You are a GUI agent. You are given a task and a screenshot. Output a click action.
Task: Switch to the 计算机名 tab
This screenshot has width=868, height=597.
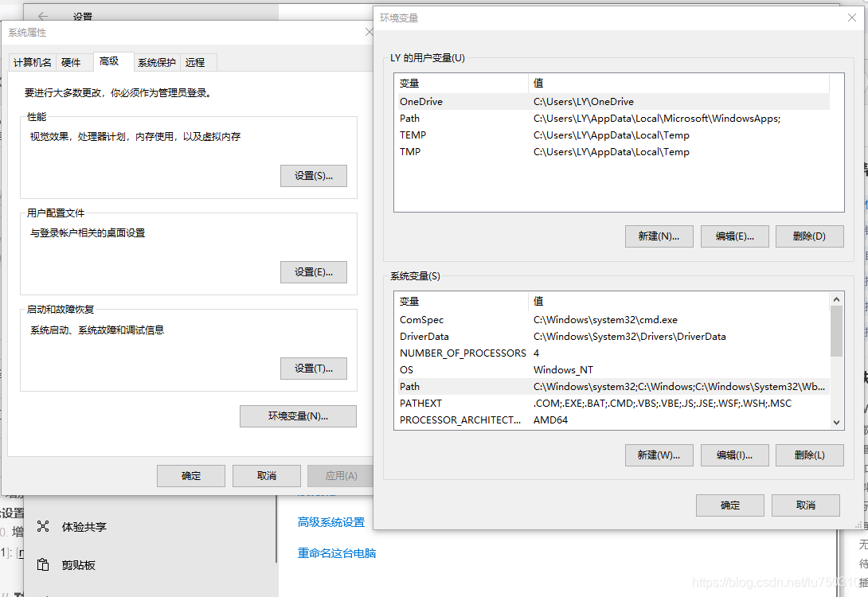(32, 63)
